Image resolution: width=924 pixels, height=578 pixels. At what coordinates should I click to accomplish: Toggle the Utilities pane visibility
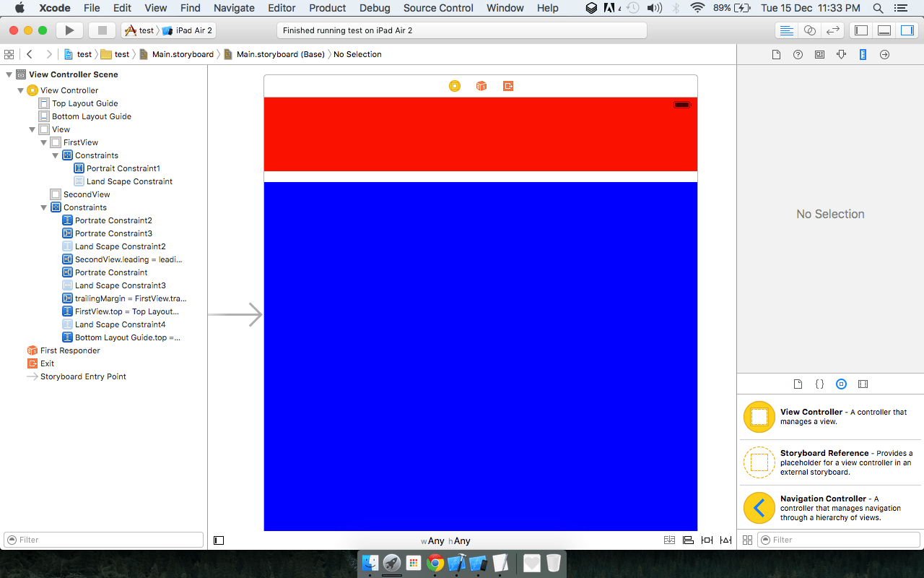point(907,30)
